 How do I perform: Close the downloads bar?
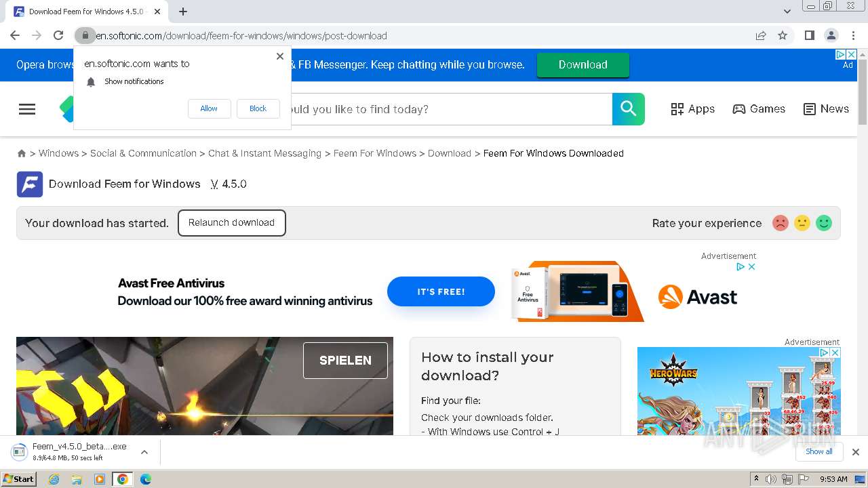856,452
